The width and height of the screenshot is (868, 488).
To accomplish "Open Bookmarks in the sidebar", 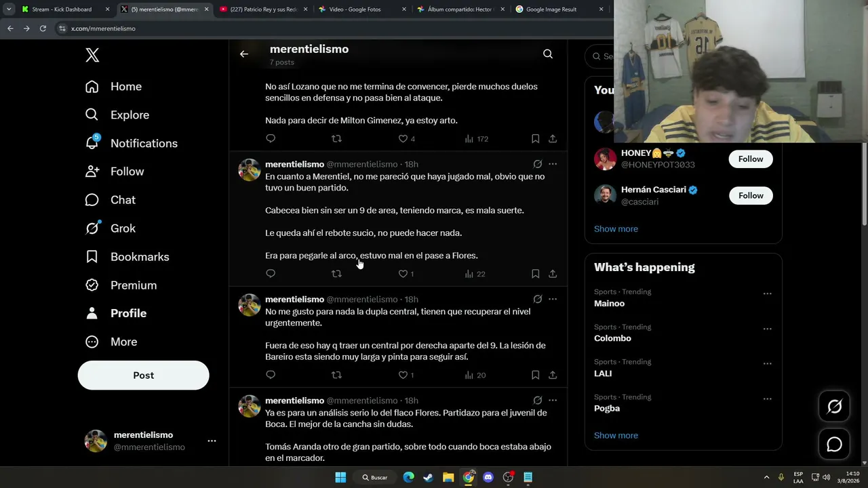I will (127, 258).
